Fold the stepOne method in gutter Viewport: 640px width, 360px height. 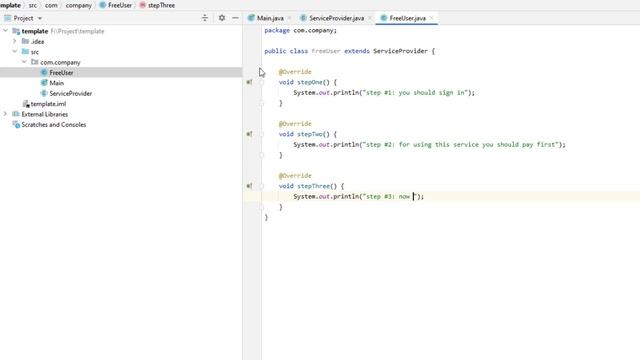261,82
